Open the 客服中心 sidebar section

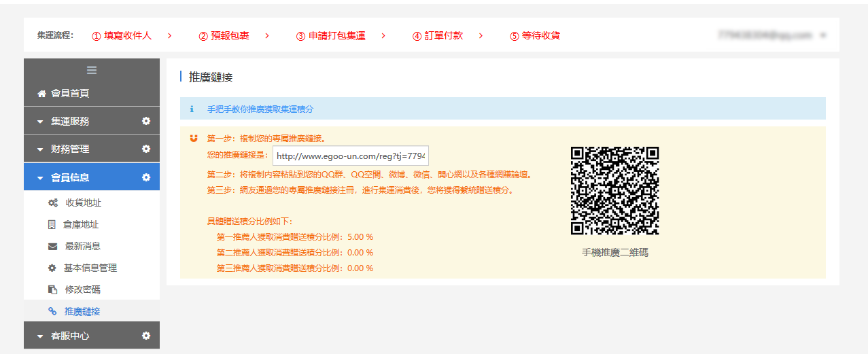tap(92, 336)
